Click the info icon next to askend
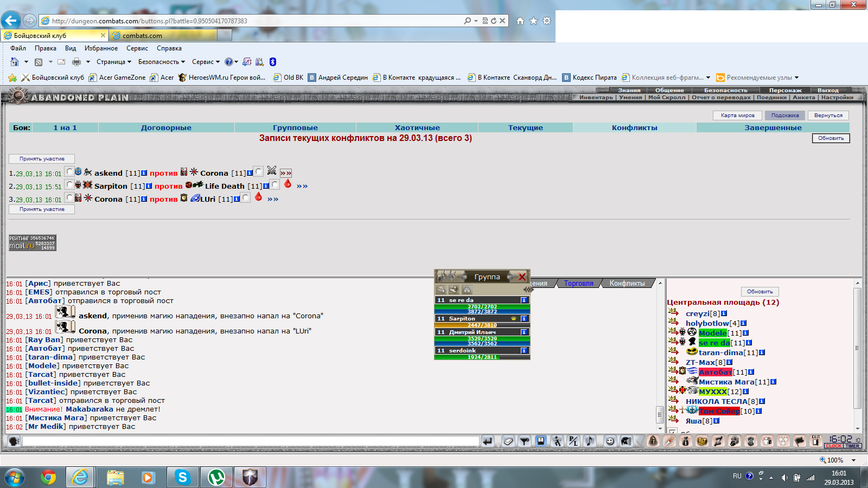The image size is (868, 488). tap(144, 173)
